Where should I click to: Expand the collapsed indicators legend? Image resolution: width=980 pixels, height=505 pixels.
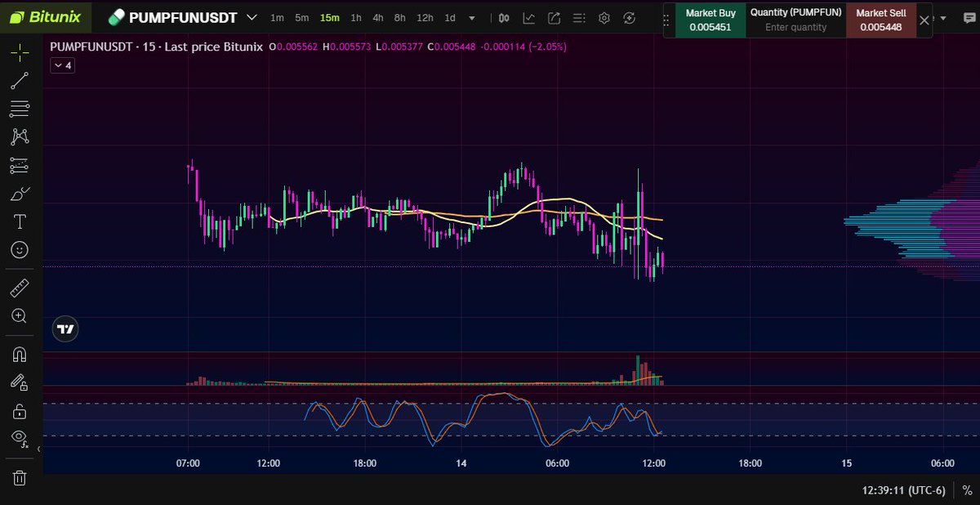coord(63,65)
